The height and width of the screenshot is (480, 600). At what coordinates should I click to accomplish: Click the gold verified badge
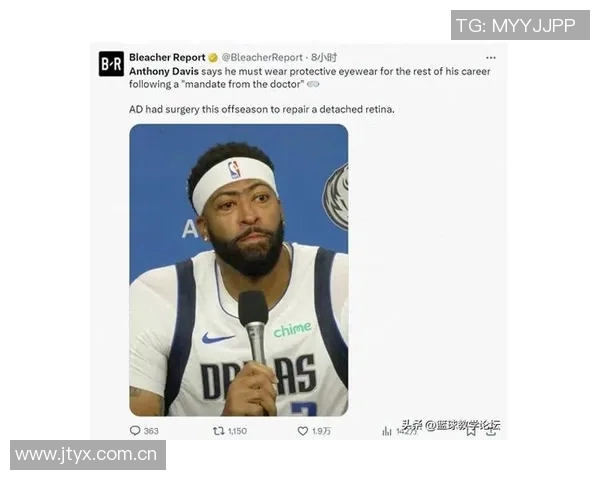(x=213, y=58)
